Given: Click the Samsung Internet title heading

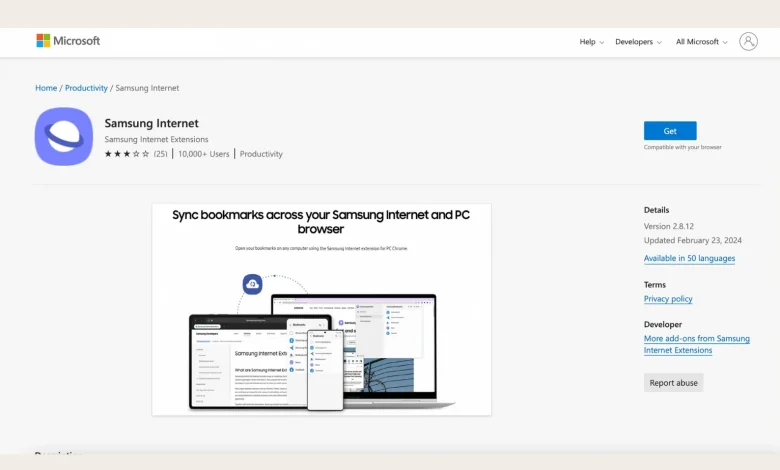Looking at the screenshot, I should [x=151, y=123].
